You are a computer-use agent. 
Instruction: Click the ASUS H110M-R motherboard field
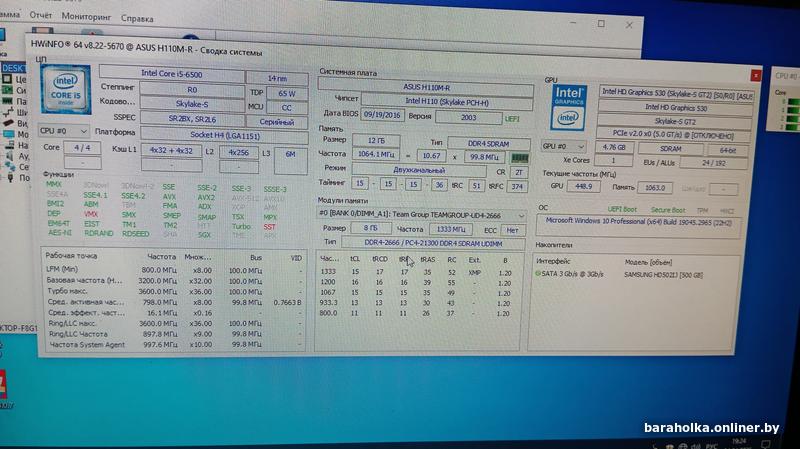[x=426, y=87]
